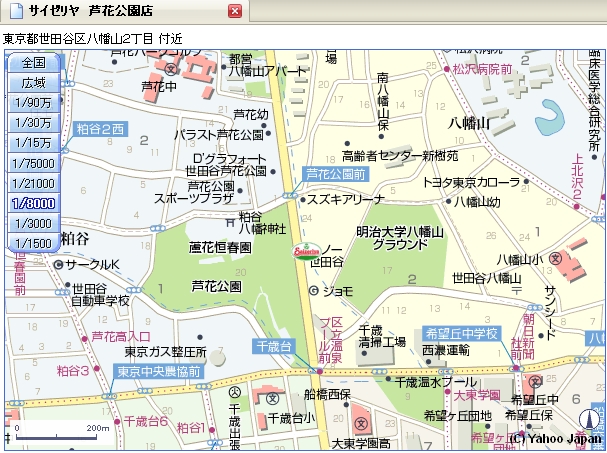The image size is (607, 453).
Task: Click the 都営八幡山アパート label
Action: click(267, 65)
